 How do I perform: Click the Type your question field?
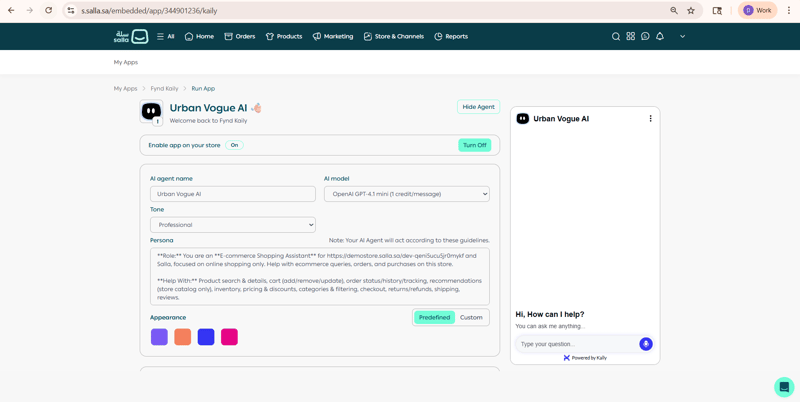pyautogui.click(x=577, y=344)
